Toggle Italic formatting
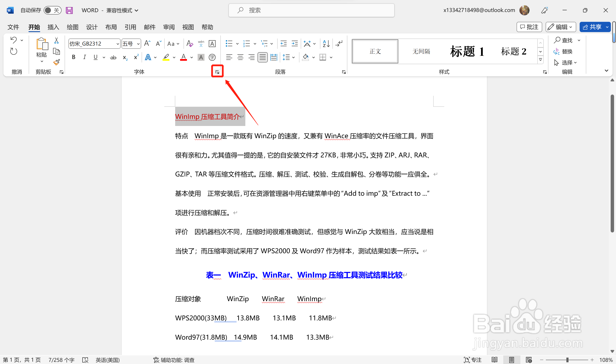 (x=84, y=57)
